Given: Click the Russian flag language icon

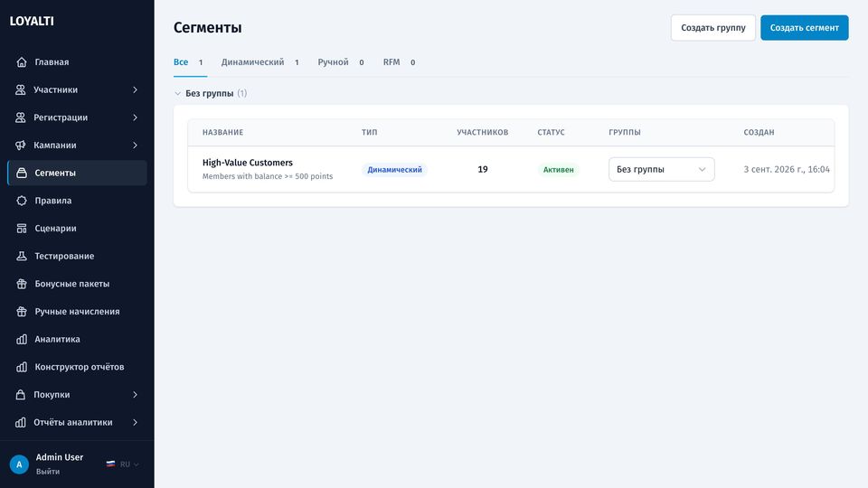Looking at the screenshot, I should pos(110,465).
